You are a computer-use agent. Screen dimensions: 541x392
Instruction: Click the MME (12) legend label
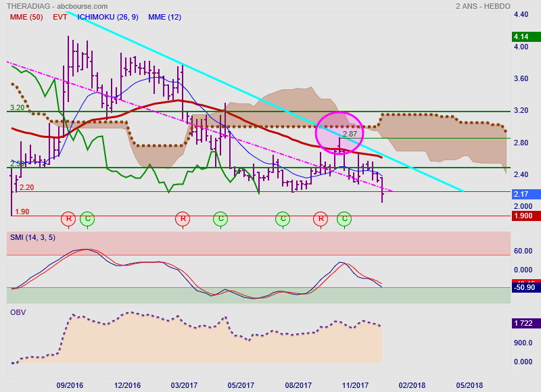164,18
